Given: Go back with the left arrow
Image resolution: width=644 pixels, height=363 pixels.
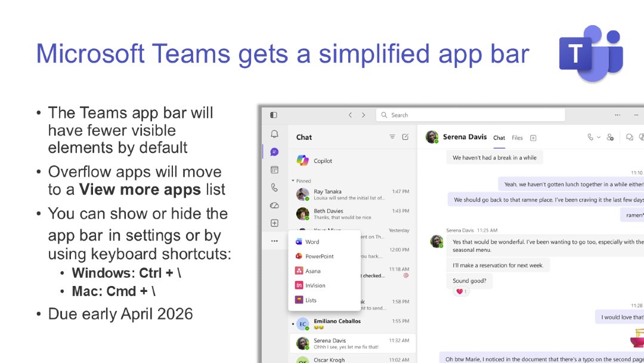Looking at the screenshot, I should tap(351, 115).
